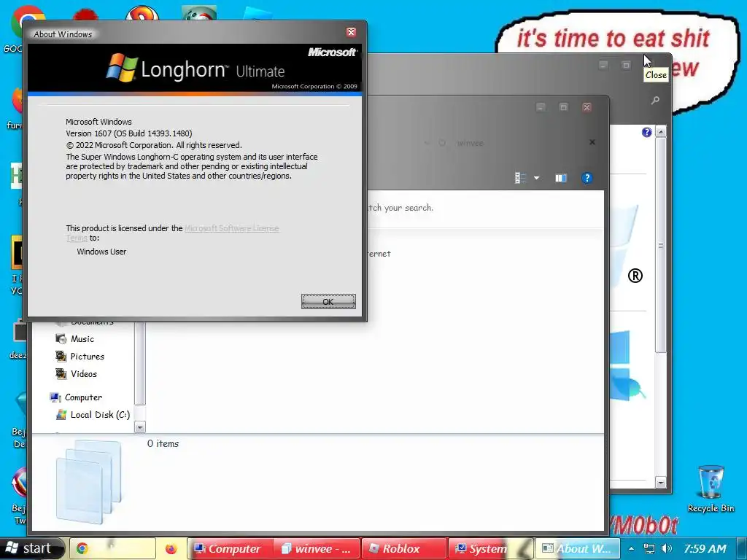This screenshot has height=560, width=747.
Task: Click Computer icon in sidebar
Action: (55, 397)
